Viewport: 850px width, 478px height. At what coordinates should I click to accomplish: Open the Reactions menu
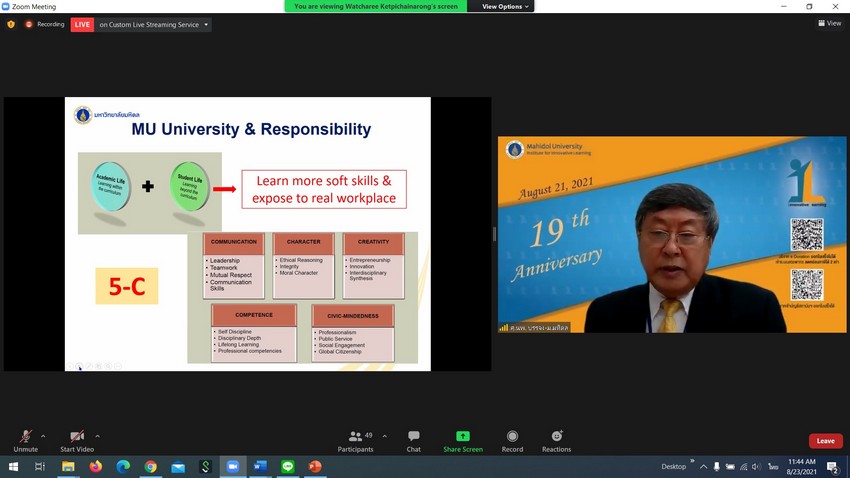click(557, 440)
